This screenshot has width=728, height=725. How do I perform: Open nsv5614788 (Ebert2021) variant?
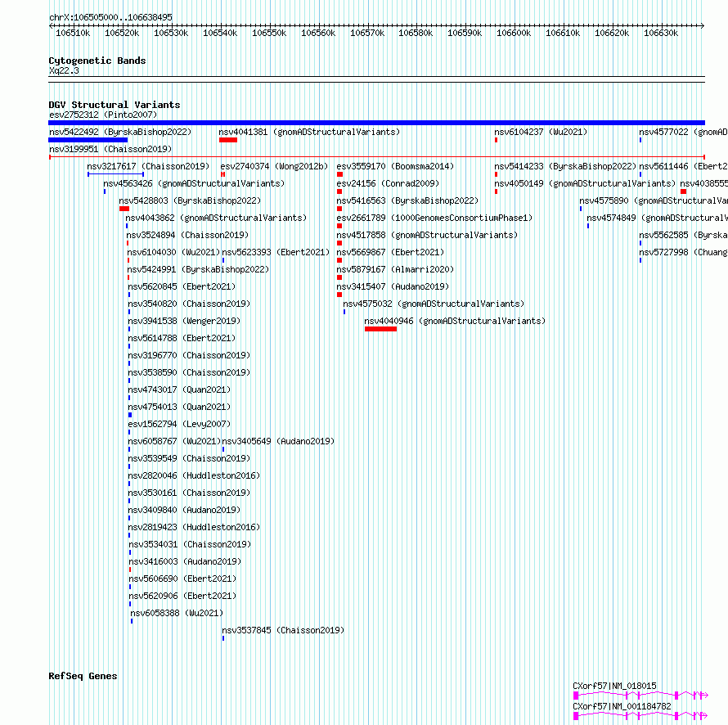coord(182,338)
